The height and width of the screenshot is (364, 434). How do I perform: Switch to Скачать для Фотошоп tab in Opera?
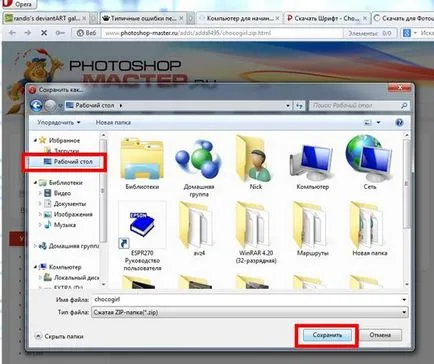click(x=403, y=18)
